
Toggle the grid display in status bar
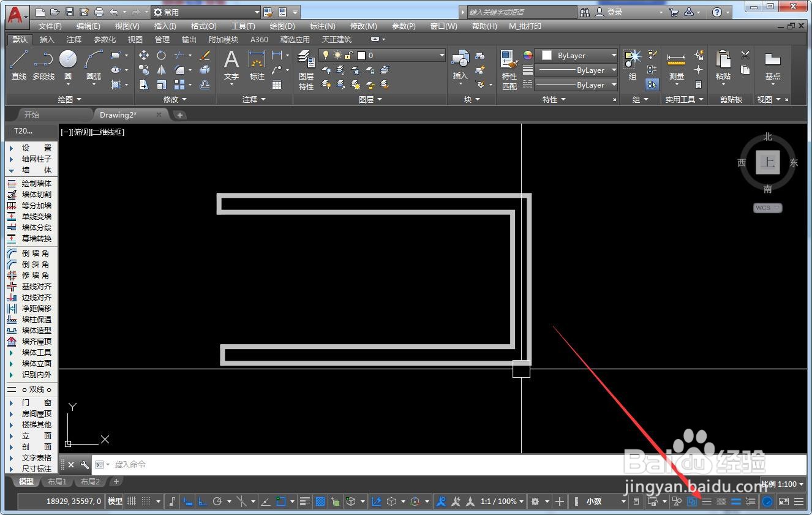coord(132,502)
